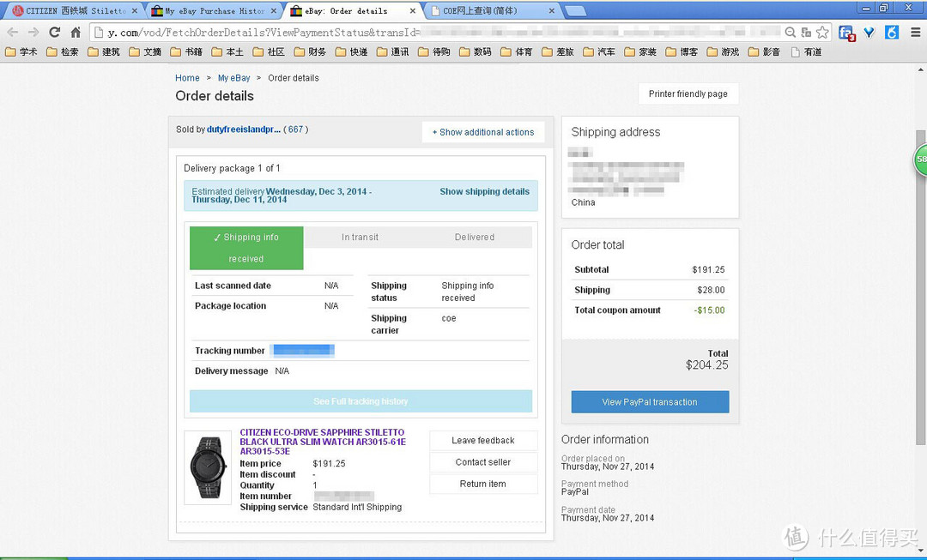Screen dimensions: 927x560
Task: Click View PayPal transaction button
Action: click(x=650, y=402)
